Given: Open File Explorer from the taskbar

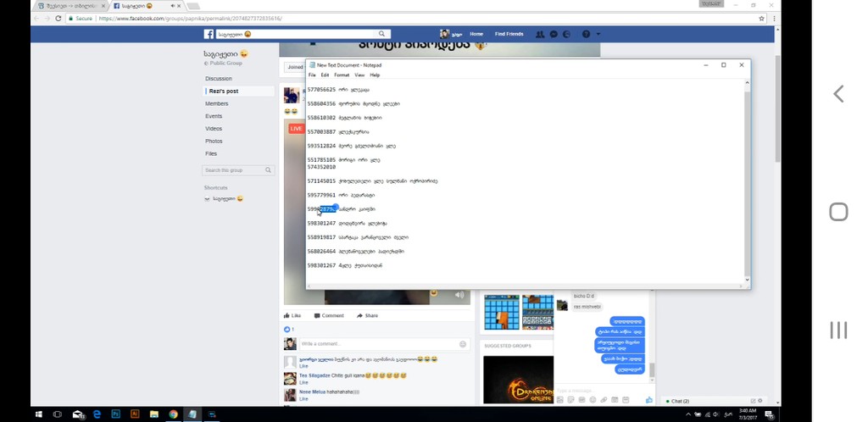Looking at the screenshot, I should click(154, 414).
